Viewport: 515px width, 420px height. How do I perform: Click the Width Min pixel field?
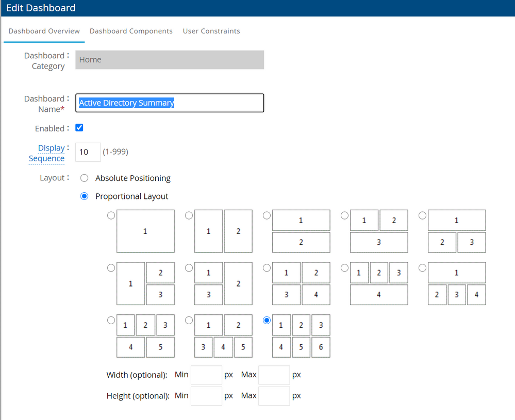coord(206,375)
